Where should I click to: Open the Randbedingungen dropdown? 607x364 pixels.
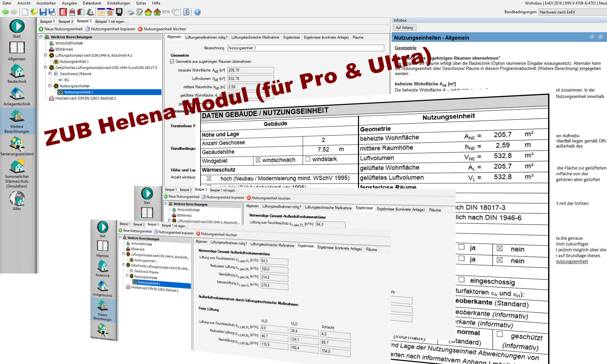coord(572,12)
